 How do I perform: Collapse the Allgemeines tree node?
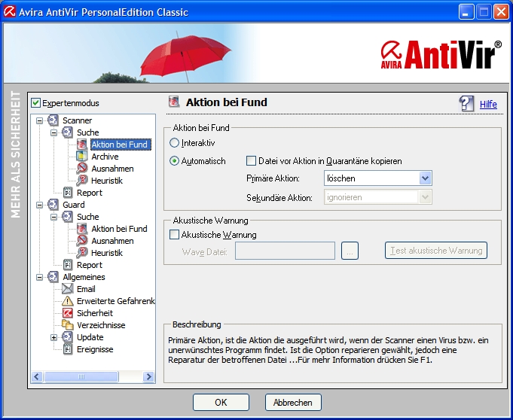(39, 277)
